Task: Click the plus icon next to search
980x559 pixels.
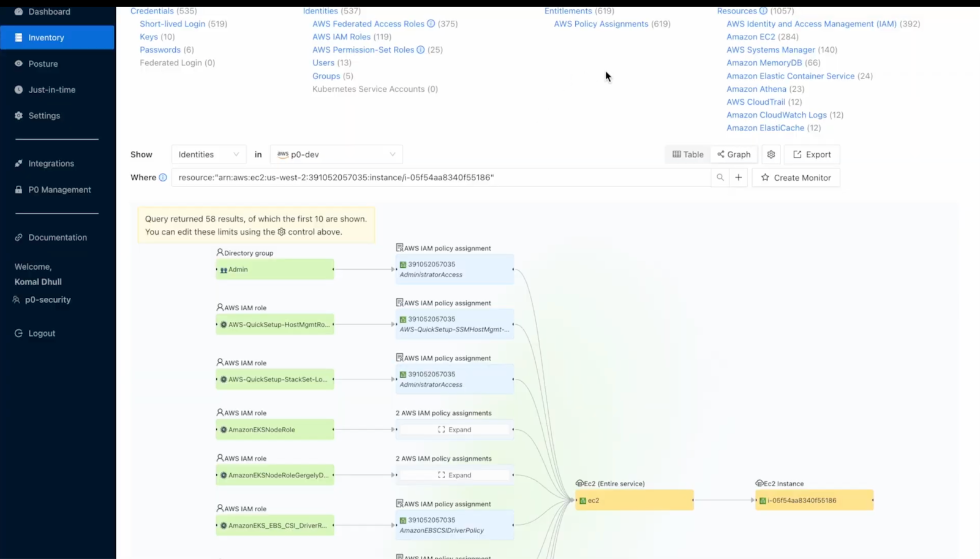Action: point(739,178)
